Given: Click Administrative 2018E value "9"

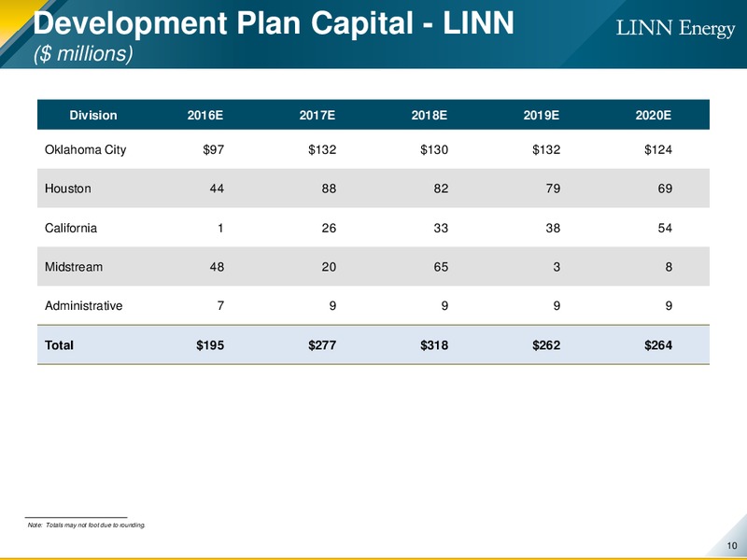Looking at the screenshot, I should pos(444,306).
